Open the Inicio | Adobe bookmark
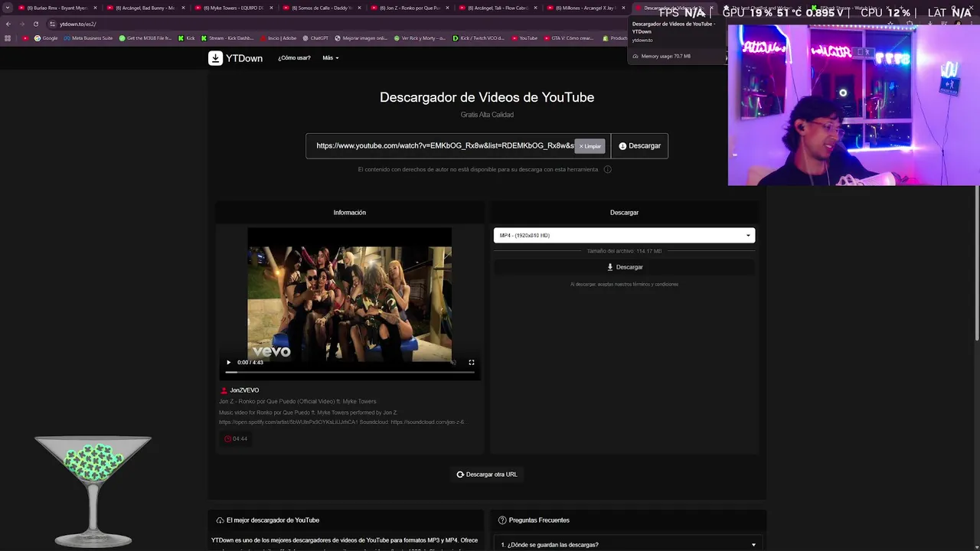The width and height of the screenshot is (980, 551). (279, 38)
